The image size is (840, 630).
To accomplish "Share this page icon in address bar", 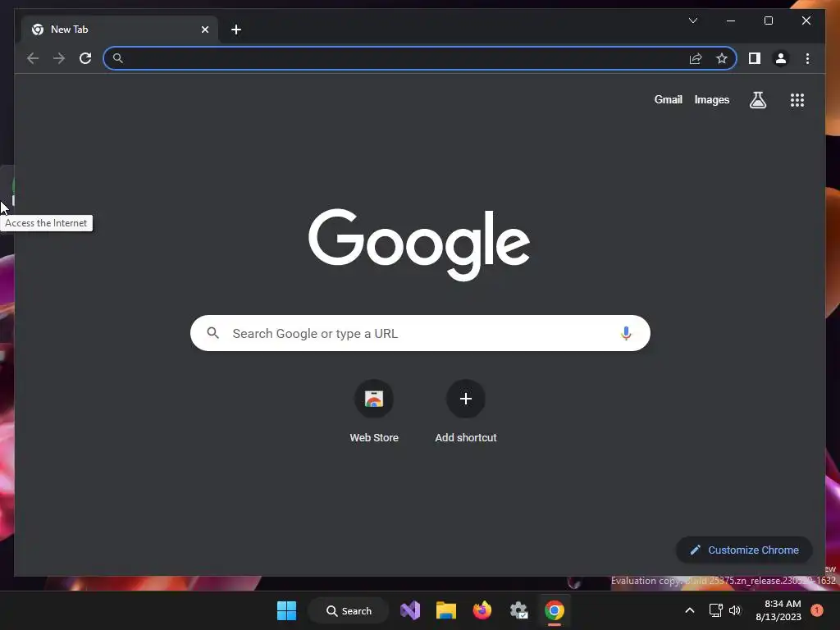I will 696,58.
